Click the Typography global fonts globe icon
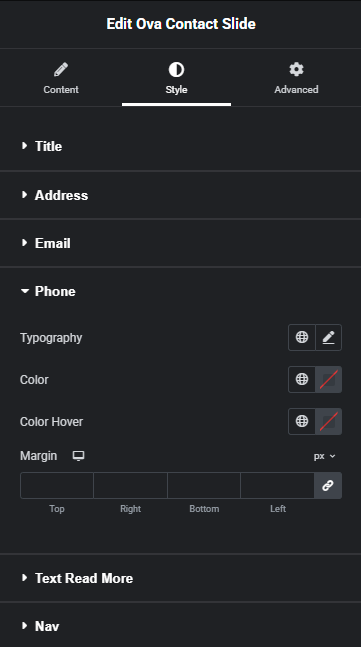This screenshot has width=361, height=647. pyautogui.click(x=302, y=338)
